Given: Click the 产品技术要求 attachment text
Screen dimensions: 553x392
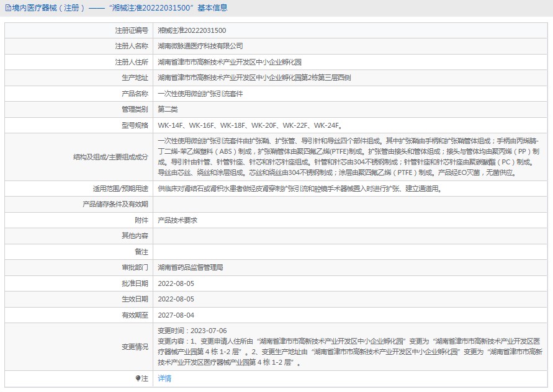Looking at the screenshot, I should pos(178,220).
